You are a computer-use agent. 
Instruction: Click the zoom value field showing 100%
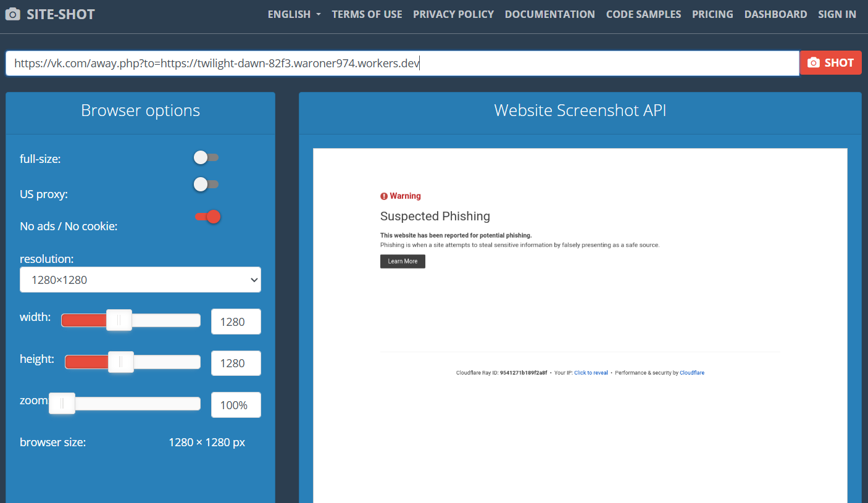236,405
